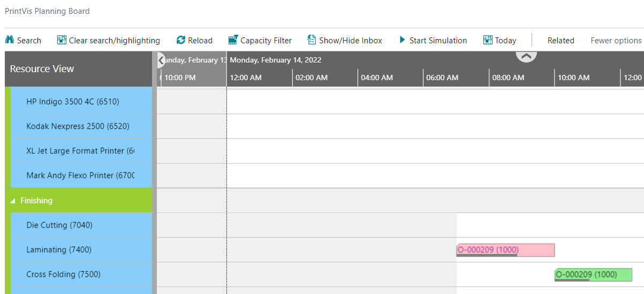
Task: Click the 10:00 AM time marker
Action: pos(574,78)
